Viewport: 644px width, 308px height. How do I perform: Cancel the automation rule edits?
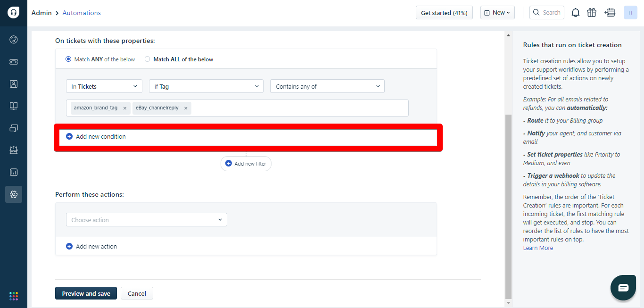tap(137, 293)
